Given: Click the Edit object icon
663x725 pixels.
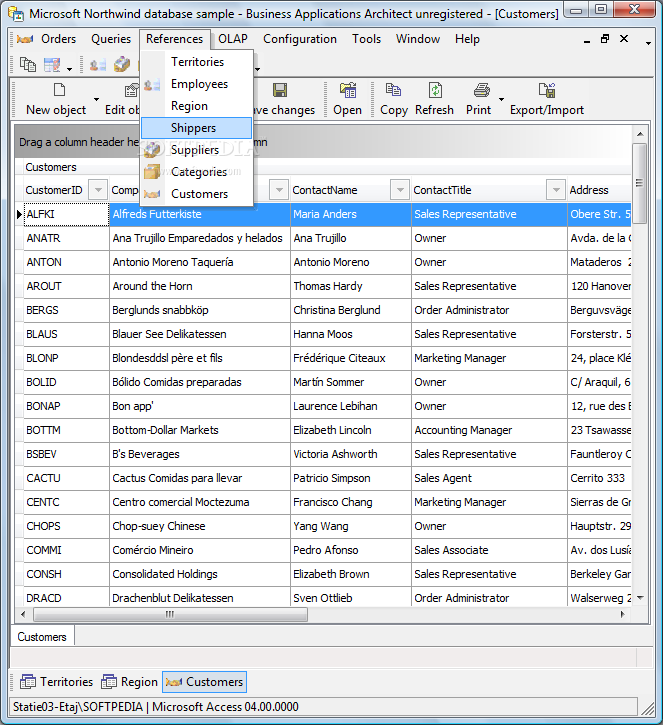Looking at the screenshot, I should tap(132, 90).
